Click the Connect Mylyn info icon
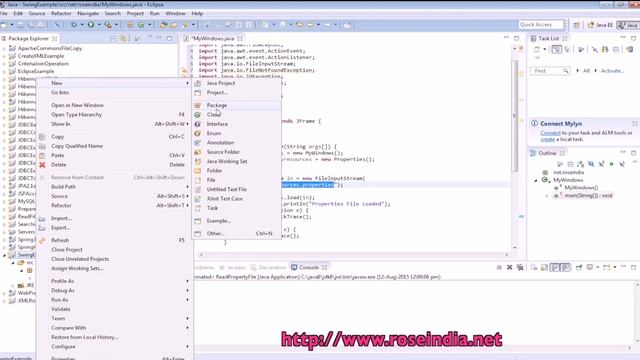 tap(534, 123)
